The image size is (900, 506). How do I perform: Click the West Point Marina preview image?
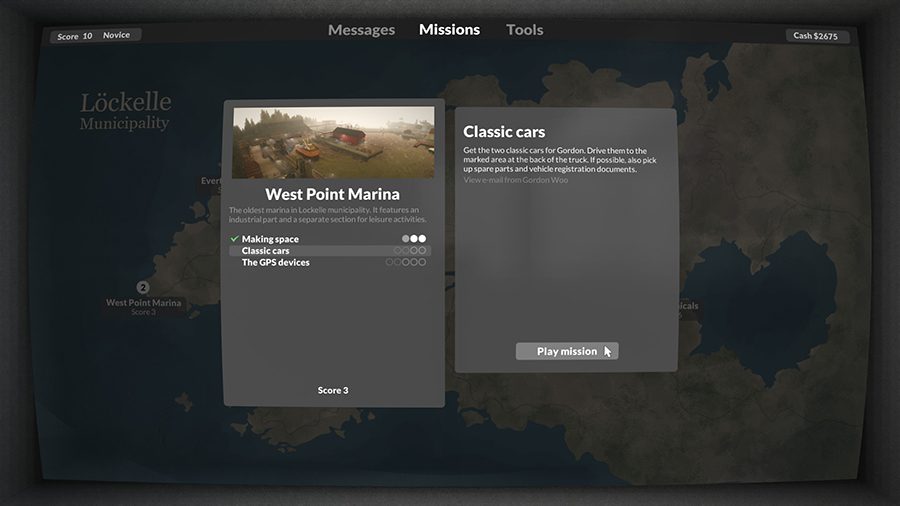click(x=333, y=142)
